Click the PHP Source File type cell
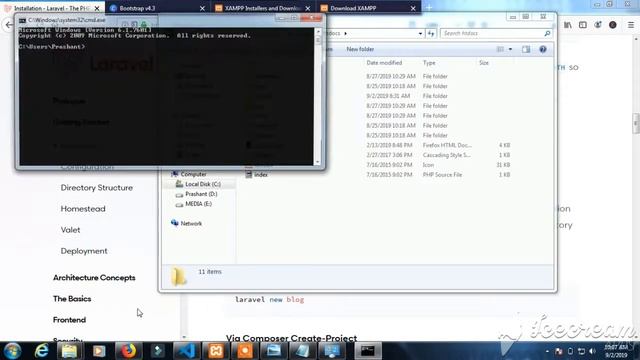 [x=442, y=175]
